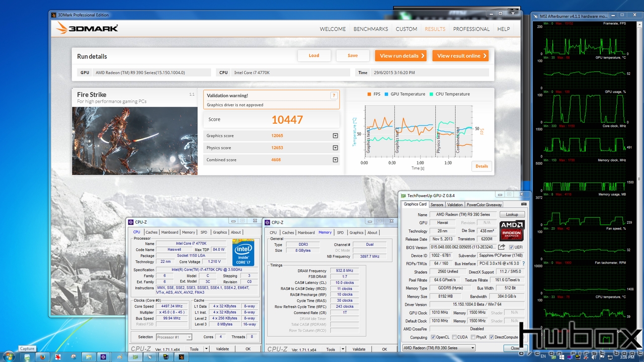
Task: Click the Lookup button in GPU-Z
Action: tap(512, 215)
